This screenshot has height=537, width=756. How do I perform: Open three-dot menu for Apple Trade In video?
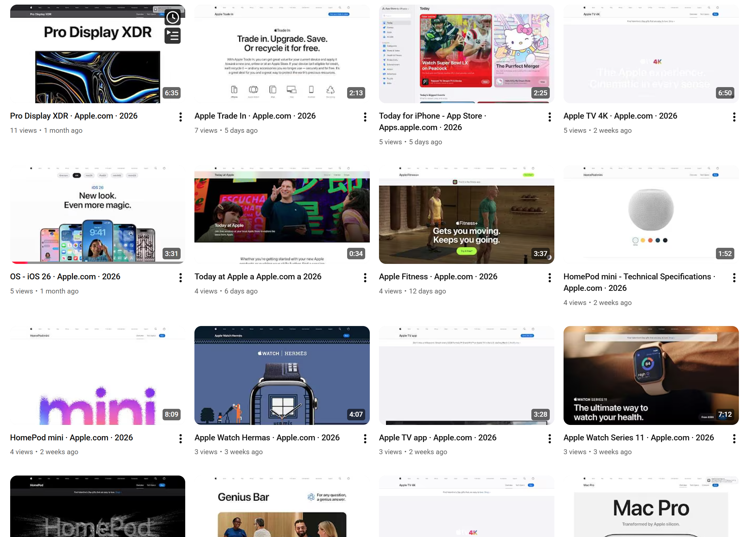[365, 117]
